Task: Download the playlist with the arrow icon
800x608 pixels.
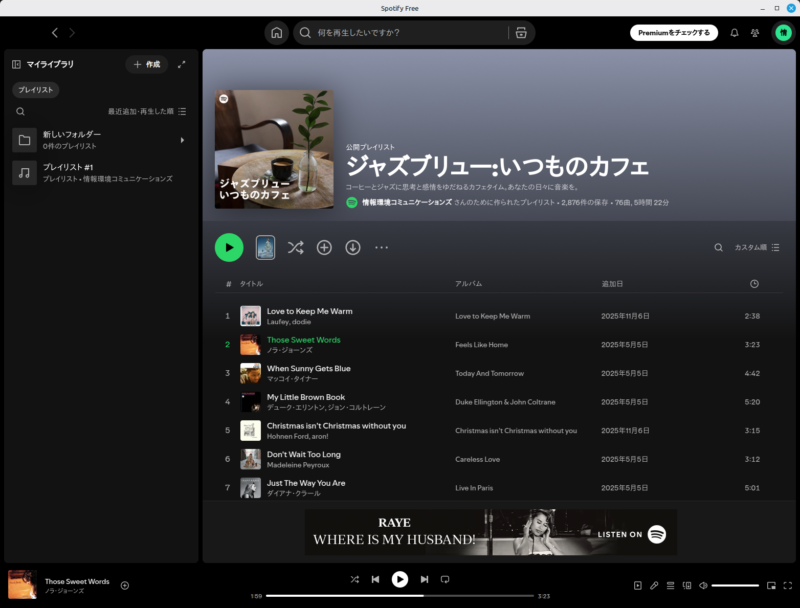Action: point(353,247)
